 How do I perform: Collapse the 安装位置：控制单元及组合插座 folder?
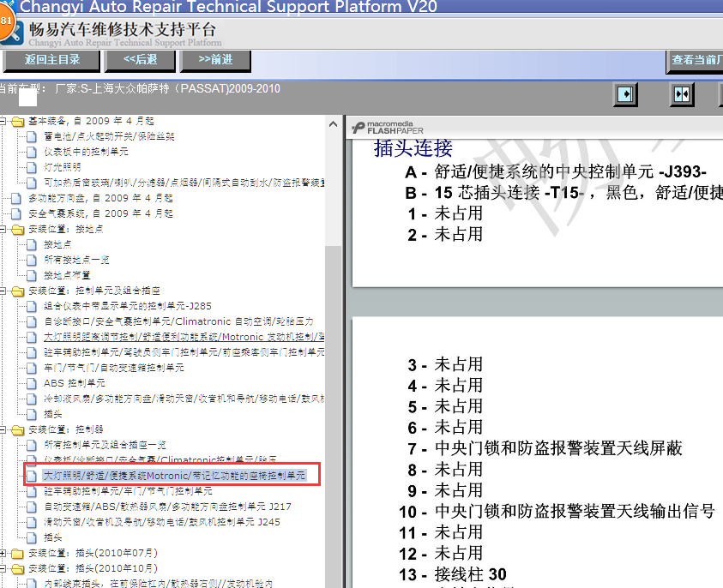(x=3, y=291)
